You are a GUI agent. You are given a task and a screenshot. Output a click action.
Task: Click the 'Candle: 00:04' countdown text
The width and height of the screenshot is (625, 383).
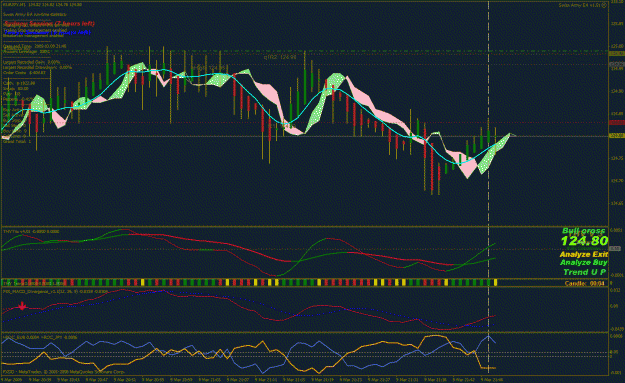point(584,283)
